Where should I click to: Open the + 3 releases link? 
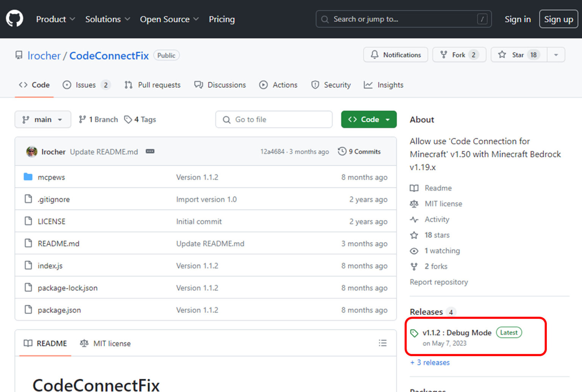point(430,362)
